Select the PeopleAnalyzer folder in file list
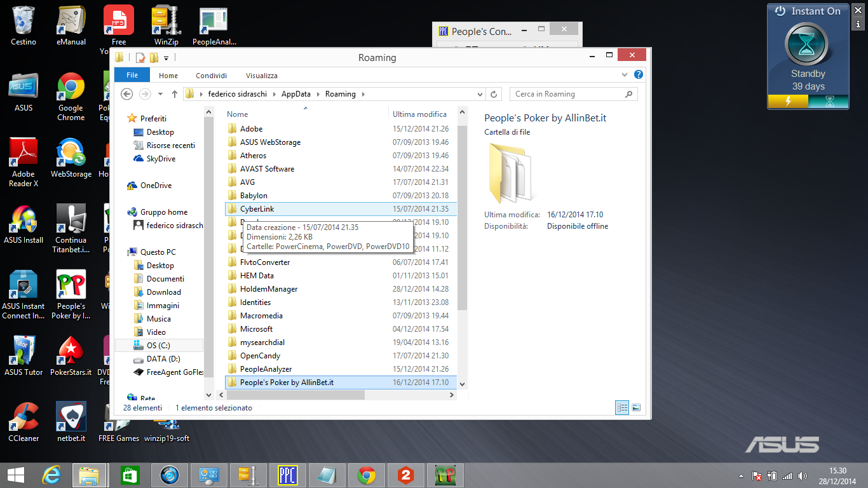This screenshot has width=868, height=488. click(x=341, y=369)
